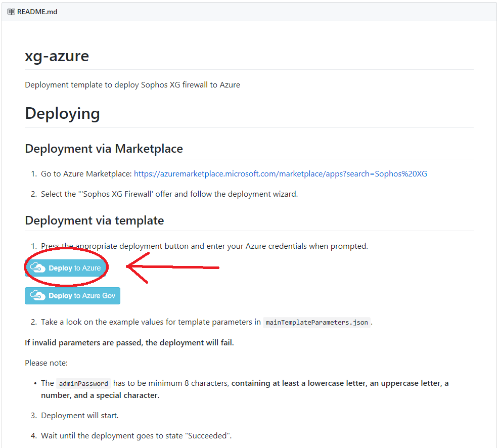Click the mainTemplateParameters.json code text
Viewport: 499px width, 448px height.
click(x=316, y=322)
